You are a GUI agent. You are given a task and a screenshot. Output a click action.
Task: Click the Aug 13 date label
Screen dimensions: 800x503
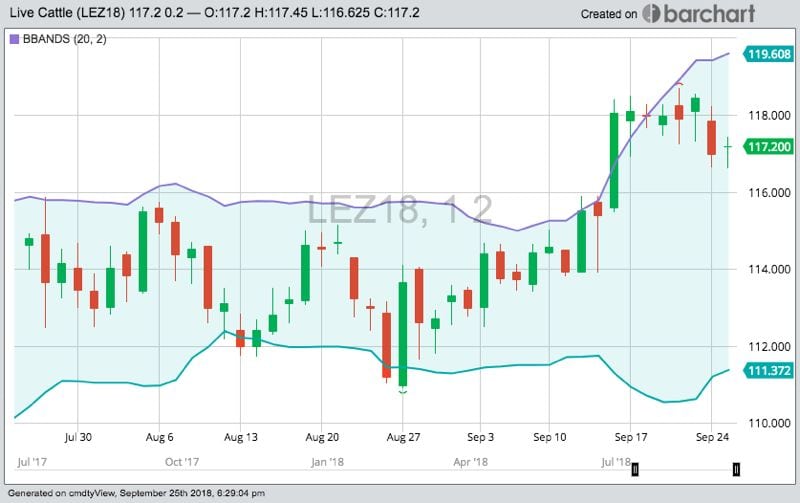click(x=241, y=437)
